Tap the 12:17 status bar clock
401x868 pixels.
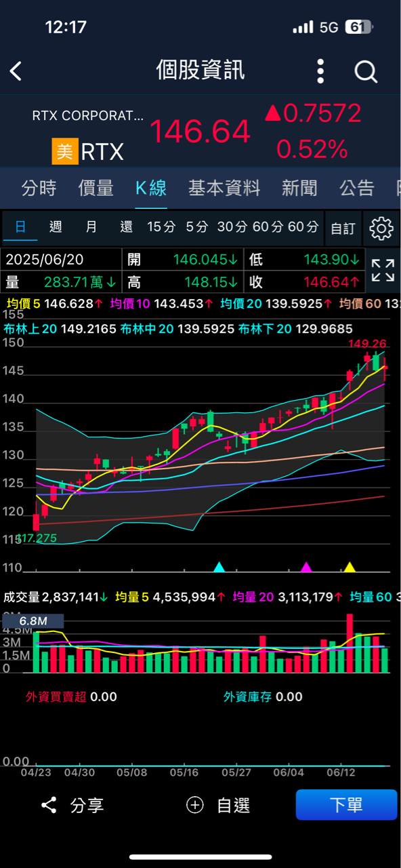pyautogui.click(x=66, y=27)
